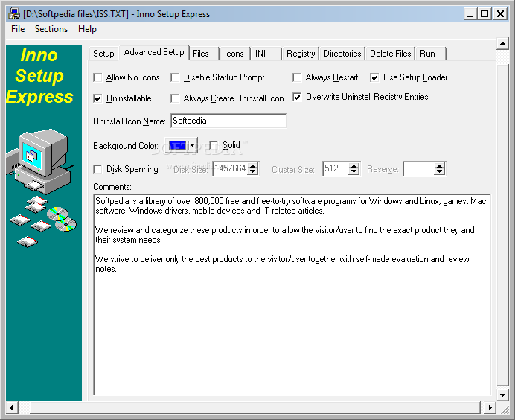
Task: Select the Advanced Setup tab
Action: tap(154, 52)
